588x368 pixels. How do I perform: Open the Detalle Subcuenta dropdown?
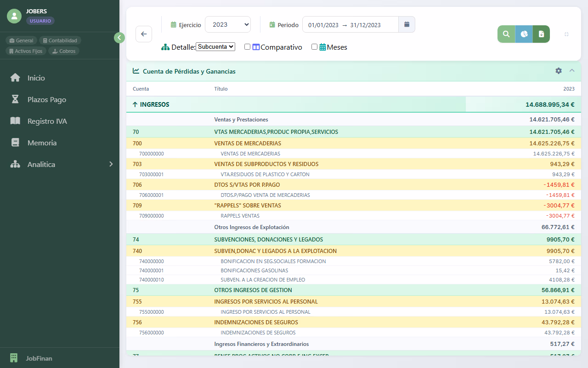[x=215, y=47]
